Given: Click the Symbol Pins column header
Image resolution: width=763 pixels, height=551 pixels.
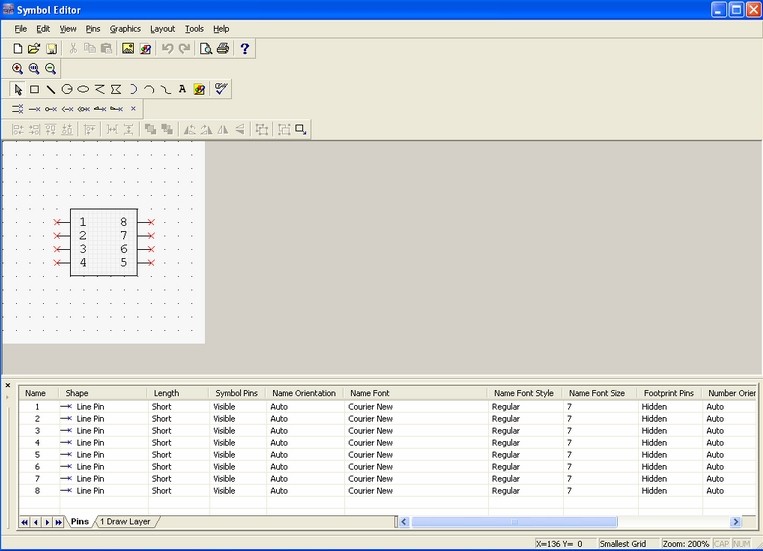Looking at the screenshot, I should [237, 393].
